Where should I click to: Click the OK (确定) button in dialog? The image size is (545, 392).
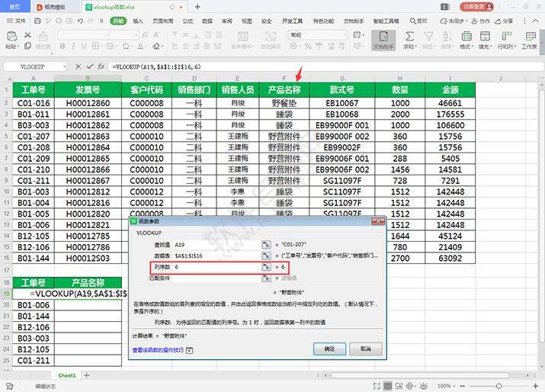329,349
